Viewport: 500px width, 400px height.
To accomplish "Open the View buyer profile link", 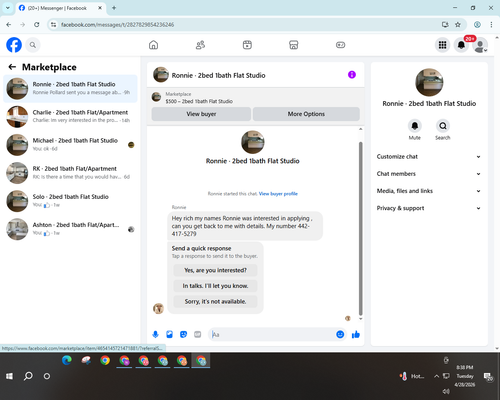I will [278, 194].
